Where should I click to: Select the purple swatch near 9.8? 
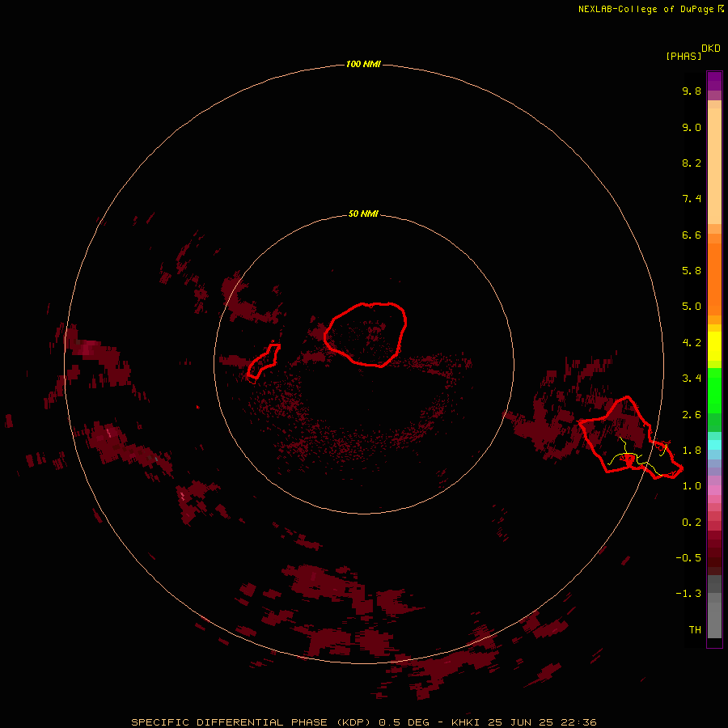pyautogui.click(x=714, y=81)
